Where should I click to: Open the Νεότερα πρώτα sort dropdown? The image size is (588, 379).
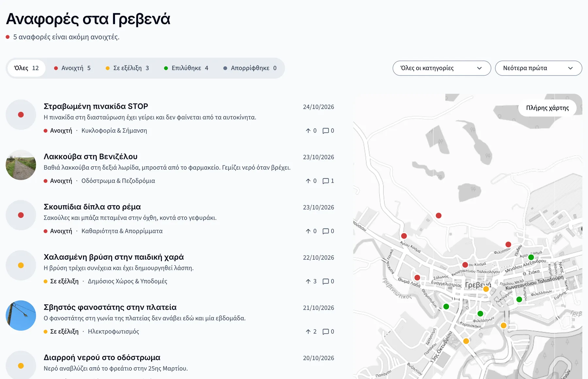[538, 68]
